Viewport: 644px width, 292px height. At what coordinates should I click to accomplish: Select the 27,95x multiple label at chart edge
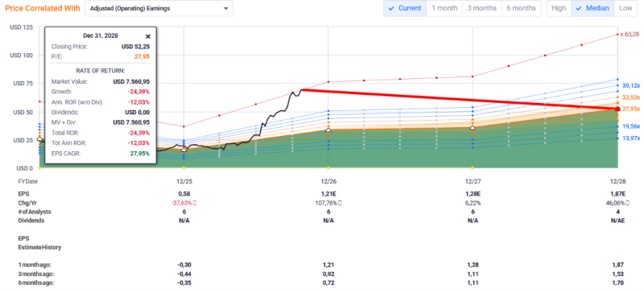coord(631,109)
